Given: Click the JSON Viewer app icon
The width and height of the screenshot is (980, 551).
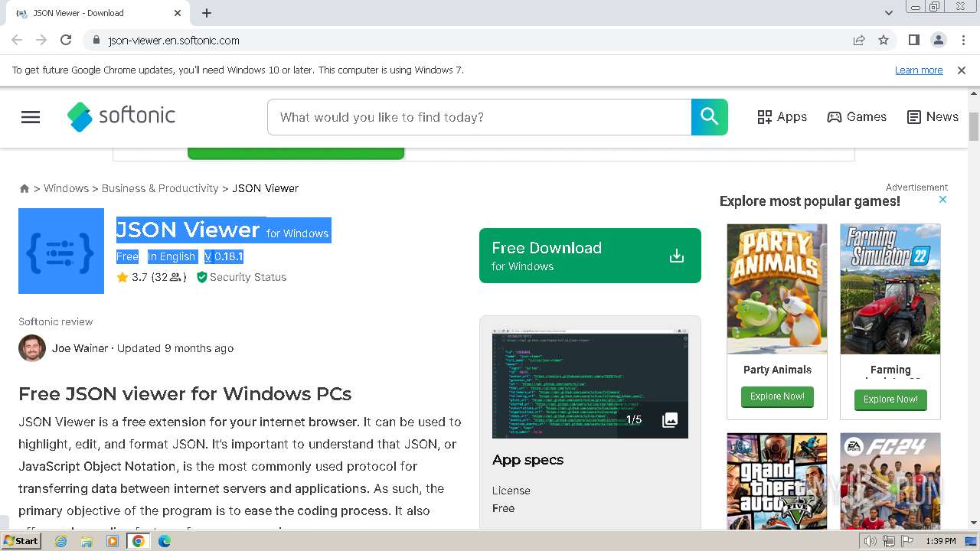Looking at the screenshot, I should click(x=61, y=251).
